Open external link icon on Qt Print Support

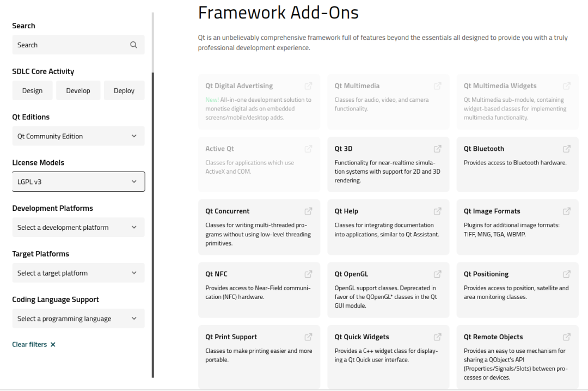click(x=308, y=337)
